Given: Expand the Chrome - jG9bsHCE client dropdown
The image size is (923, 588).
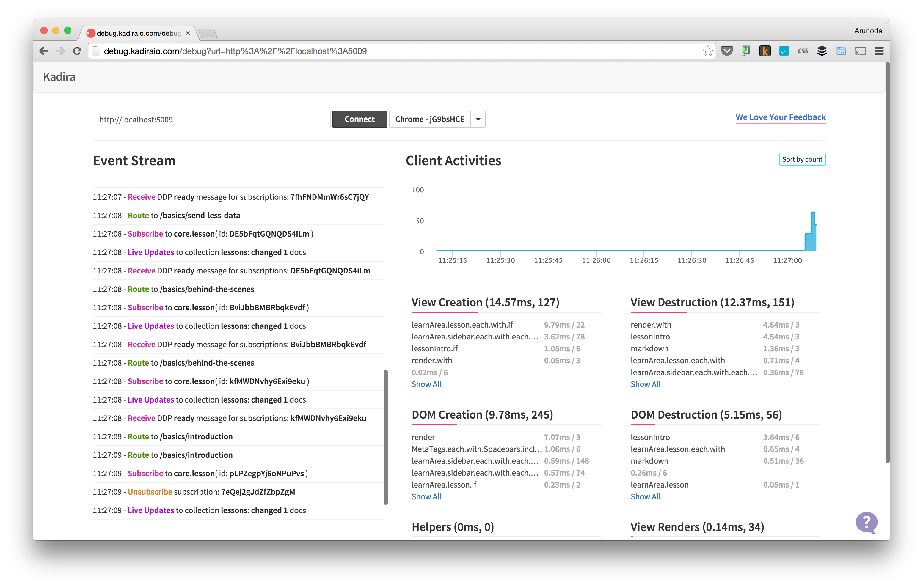Looking at the screenshot, I should (478, 119).
